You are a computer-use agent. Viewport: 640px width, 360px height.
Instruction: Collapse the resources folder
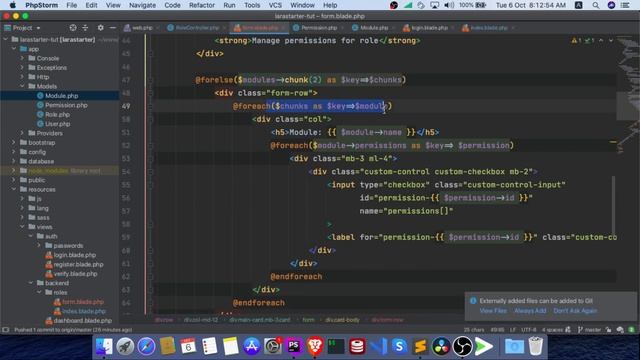pyautogui.click(x=14, y=189)
